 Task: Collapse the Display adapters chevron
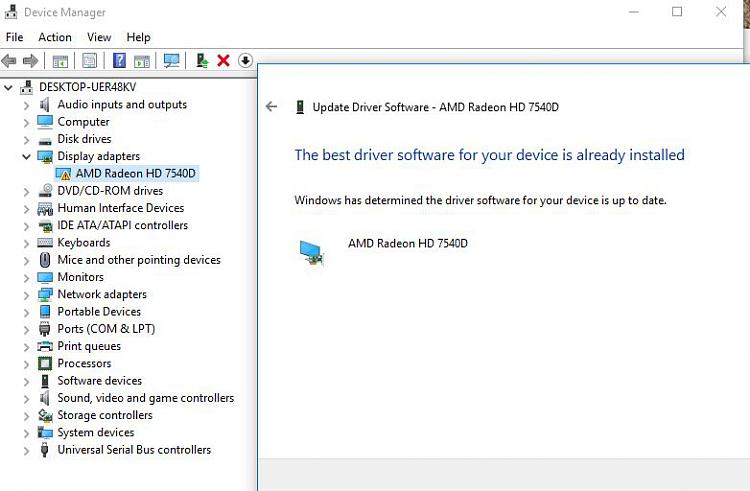(x=26, y=156)
